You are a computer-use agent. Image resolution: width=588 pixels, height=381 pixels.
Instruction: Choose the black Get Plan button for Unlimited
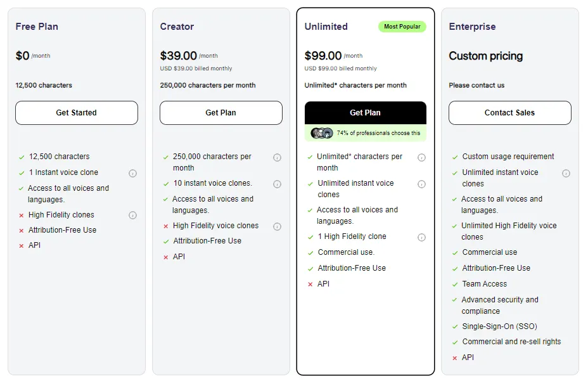tap(366, 113)
